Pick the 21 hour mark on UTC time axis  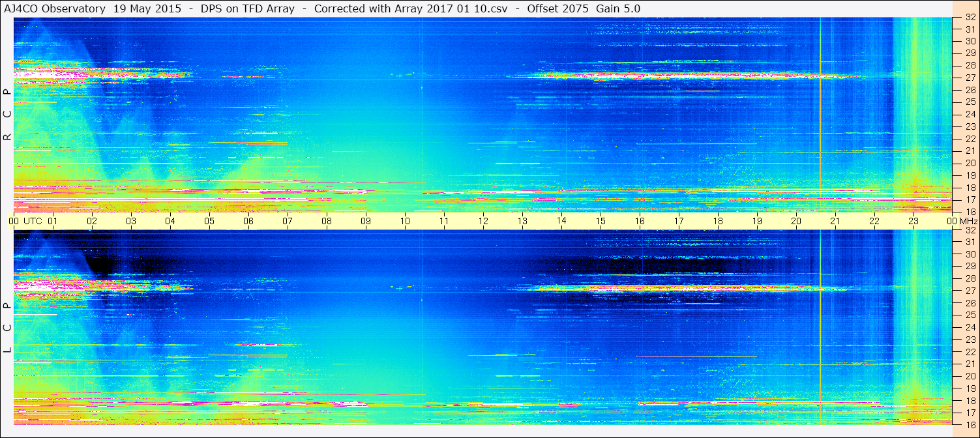point(835,221)
